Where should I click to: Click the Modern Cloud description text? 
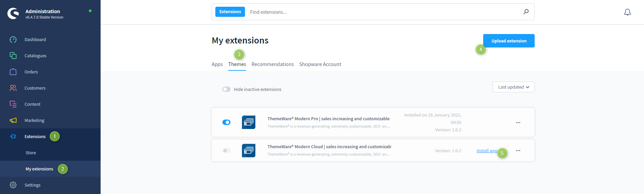pyautogui.click(x=329, y=154)
